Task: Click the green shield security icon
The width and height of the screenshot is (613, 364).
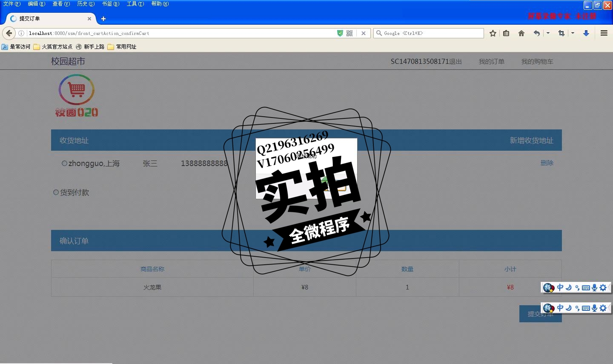Action: (340, 33)
